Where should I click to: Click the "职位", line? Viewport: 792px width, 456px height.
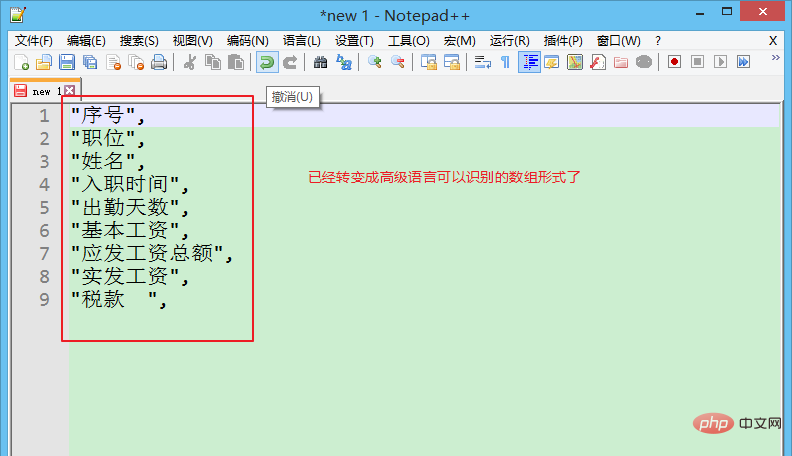108,138
